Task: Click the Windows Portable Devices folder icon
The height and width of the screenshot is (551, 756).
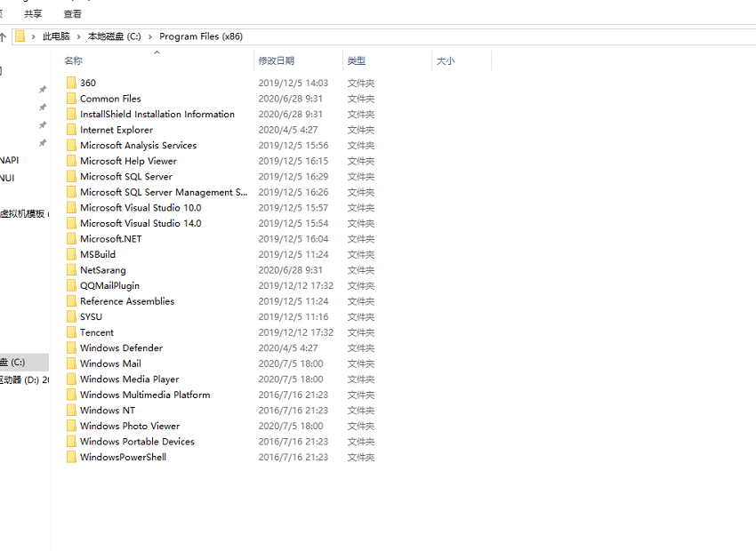Action: (x=71, y=441)
